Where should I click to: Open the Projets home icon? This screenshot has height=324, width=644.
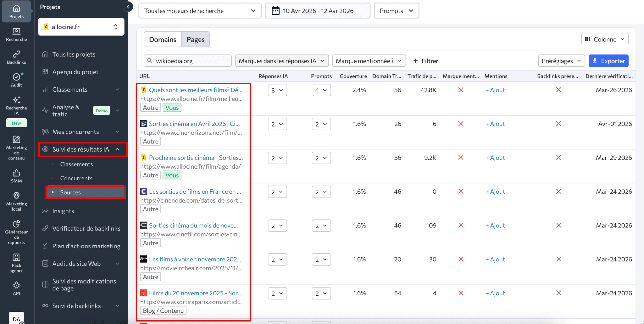pos(16,8)
